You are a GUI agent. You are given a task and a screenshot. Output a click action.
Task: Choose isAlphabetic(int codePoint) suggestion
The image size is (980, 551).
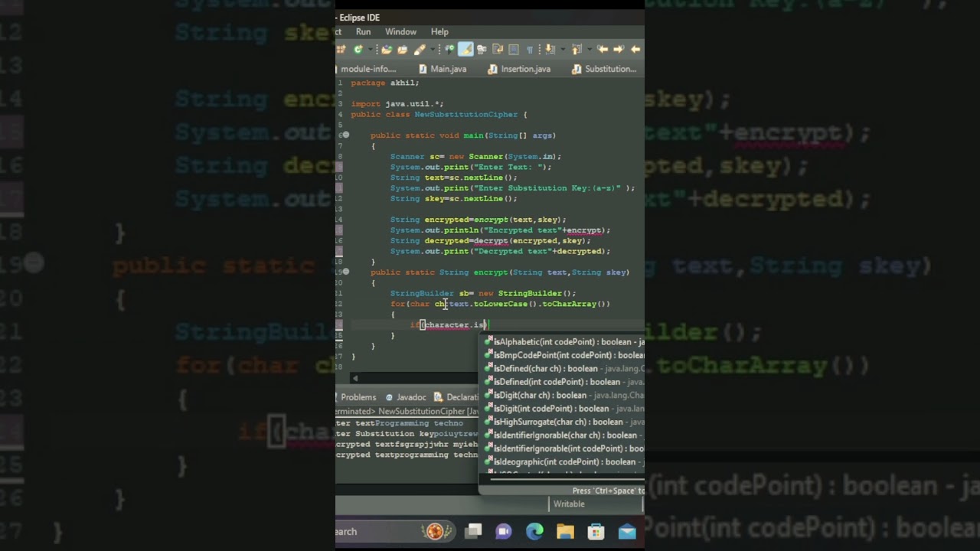(x=562, y=342)
